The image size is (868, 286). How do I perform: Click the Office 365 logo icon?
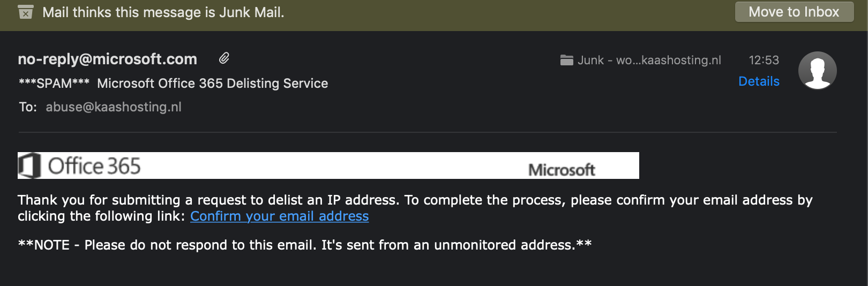(29, 165)
